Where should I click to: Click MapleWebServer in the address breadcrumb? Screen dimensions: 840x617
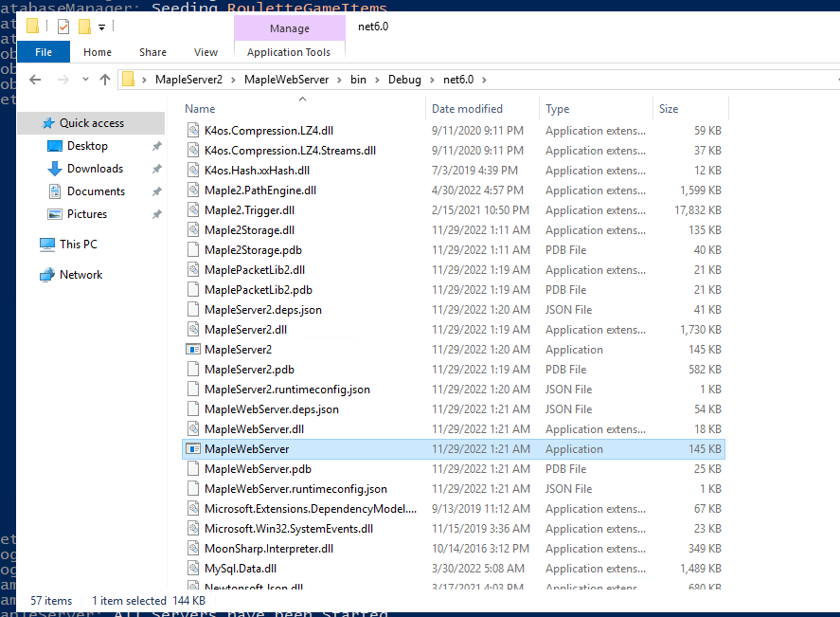coord(287,80)
